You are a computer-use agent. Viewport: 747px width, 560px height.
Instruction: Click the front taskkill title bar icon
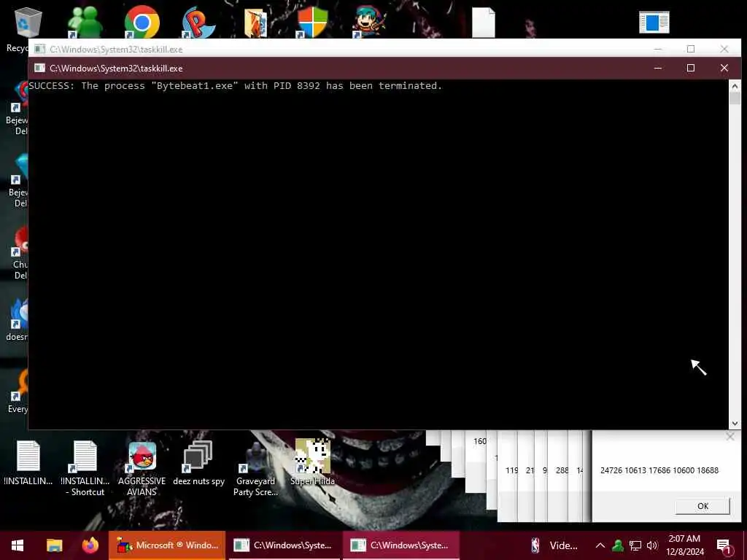pos(39,68)
